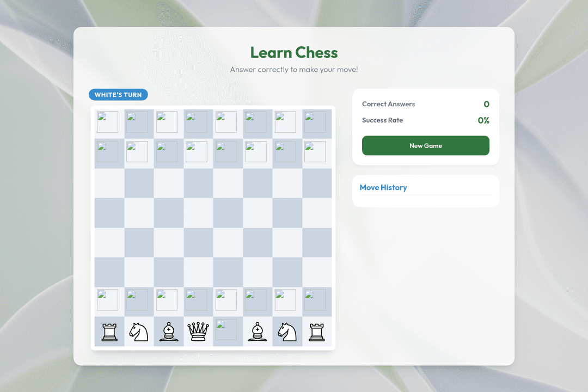Select the white knight on g1
The height and width of the screenshot is (392, 588).
(287, 332)
